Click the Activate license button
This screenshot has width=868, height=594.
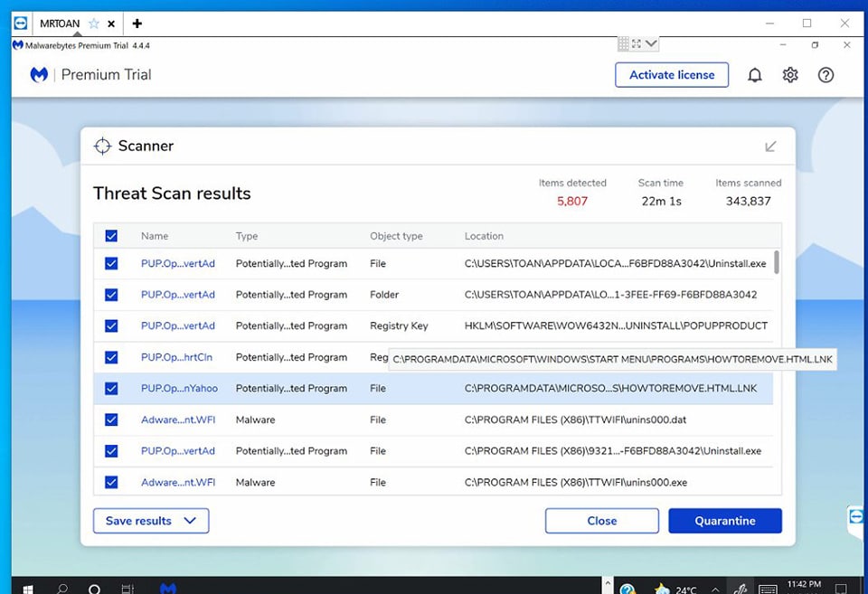click(x=671, y=75)
